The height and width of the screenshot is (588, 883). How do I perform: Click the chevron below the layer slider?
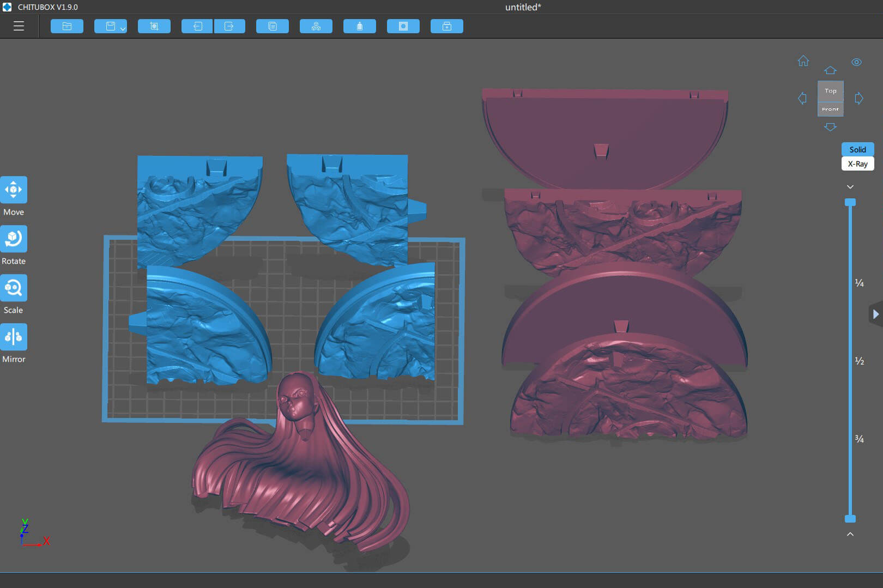click(850, 534)
